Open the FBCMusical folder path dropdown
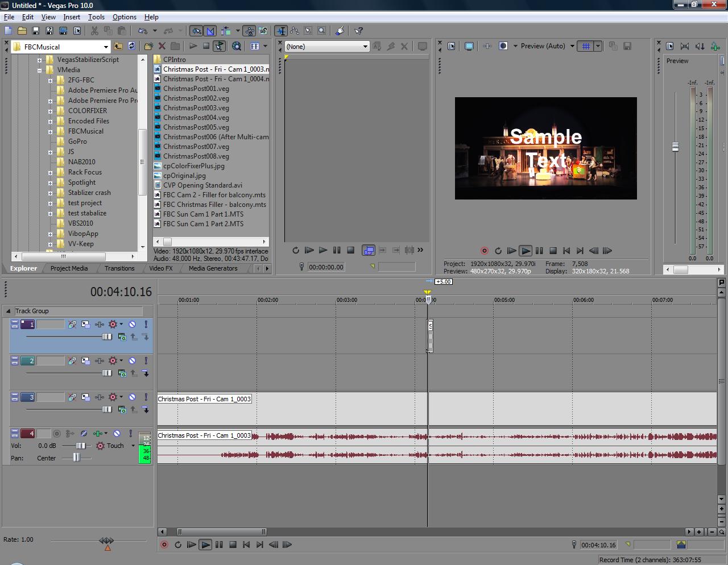Screen dimensions: 728x565 click(x=106, y=47)
